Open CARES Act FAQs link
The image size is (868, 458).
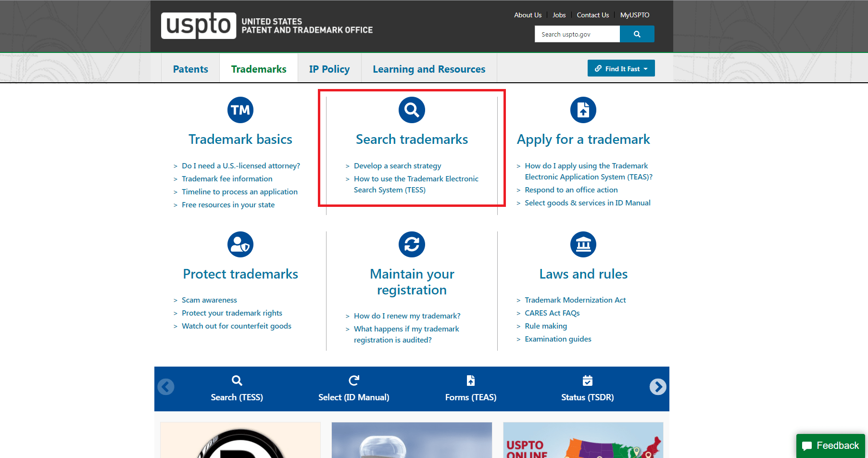[x=552, y=313]
